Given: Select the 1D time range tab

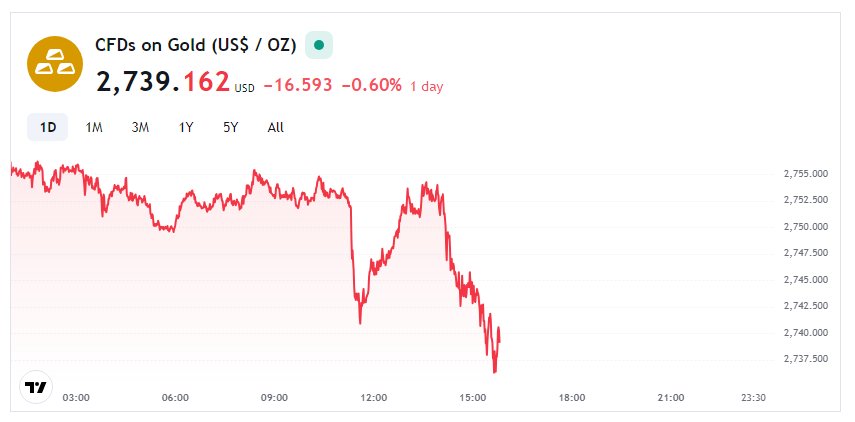Looking at the screenshot, I should point(47,127).
